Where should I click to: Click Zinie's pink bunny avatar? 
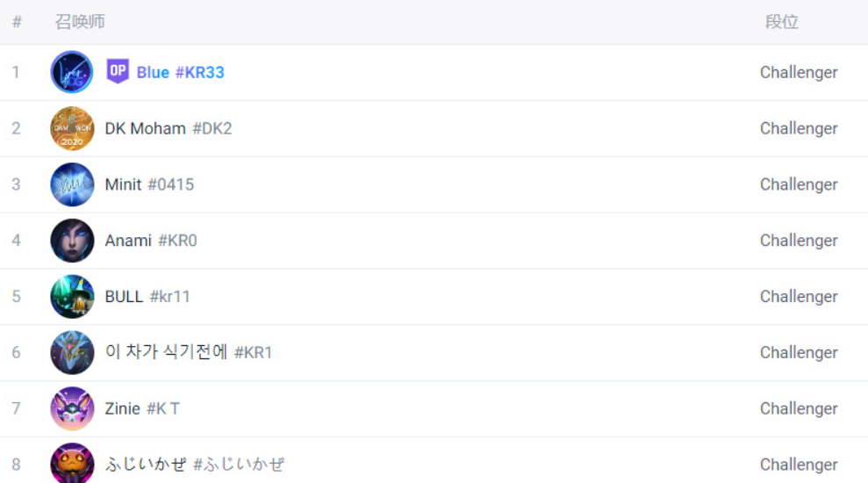tap(72, 407)
